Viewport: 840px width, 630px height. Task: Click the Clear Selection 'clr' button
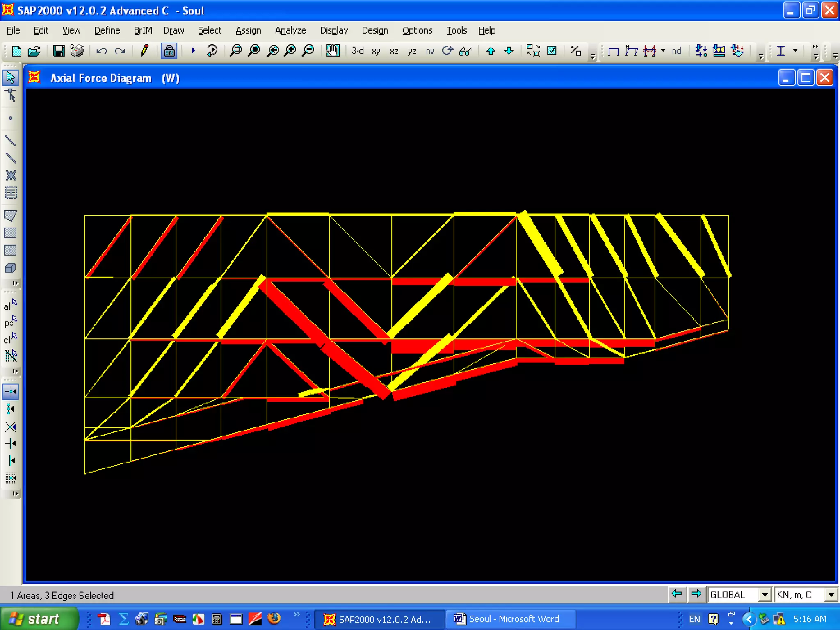click(x=10, y=339)
